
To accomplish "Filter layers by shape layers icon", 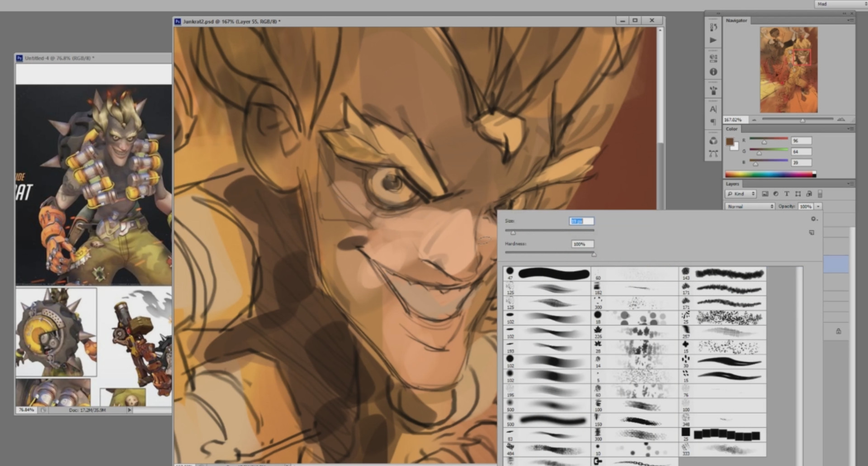I will 798,194.
